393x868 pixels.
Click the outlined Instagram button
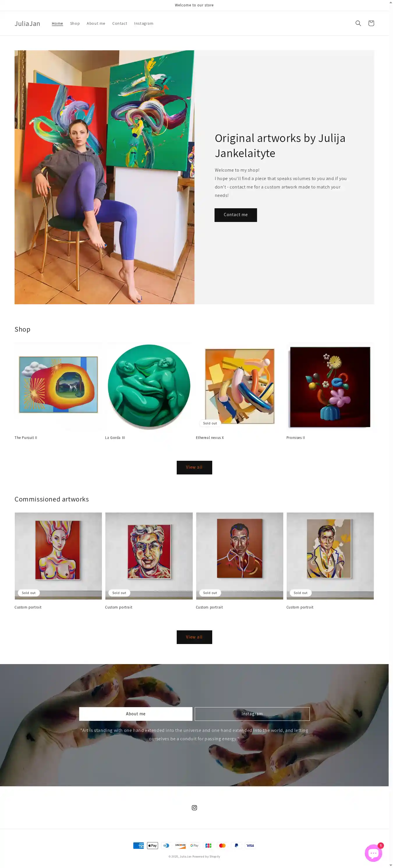[252, 714]
